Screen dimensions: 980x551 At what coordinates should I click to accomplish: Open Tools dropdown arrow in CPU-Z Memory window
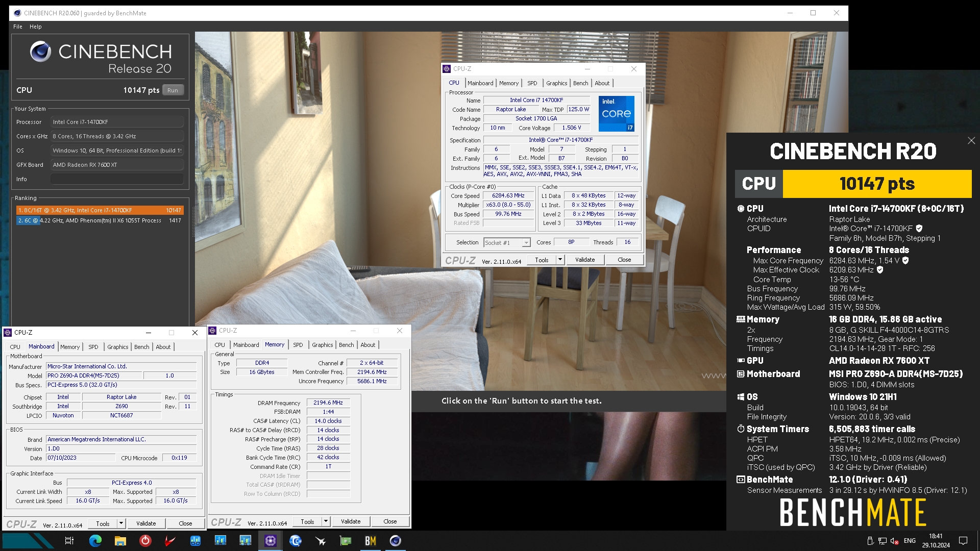click(x=326, y=521)
